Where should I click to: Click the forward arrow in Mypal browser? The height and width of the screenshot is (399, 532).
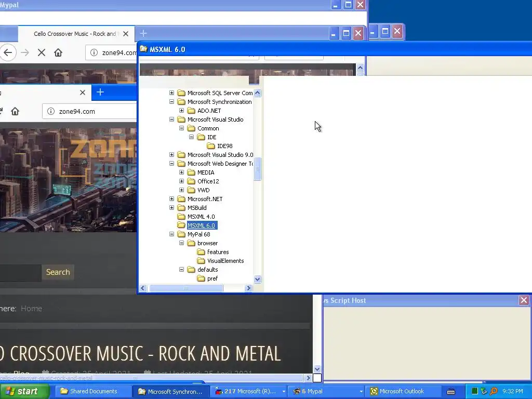[x=25, y=52]
